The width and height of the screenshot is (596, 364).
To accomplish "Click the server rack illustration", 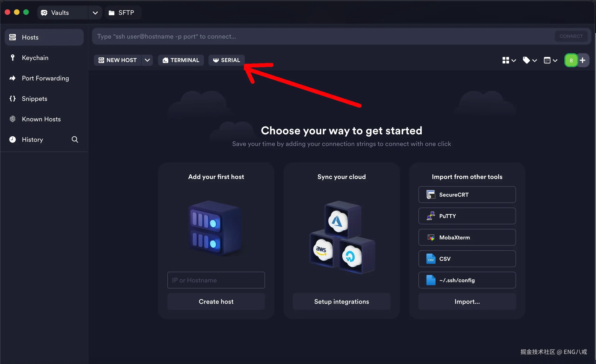I will click(x=215, y=228).
